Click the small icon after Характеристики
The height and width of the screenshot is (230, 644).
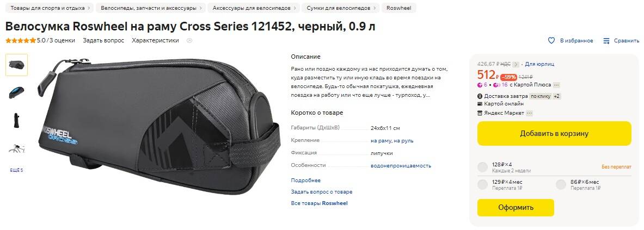(x=189, y=41)
